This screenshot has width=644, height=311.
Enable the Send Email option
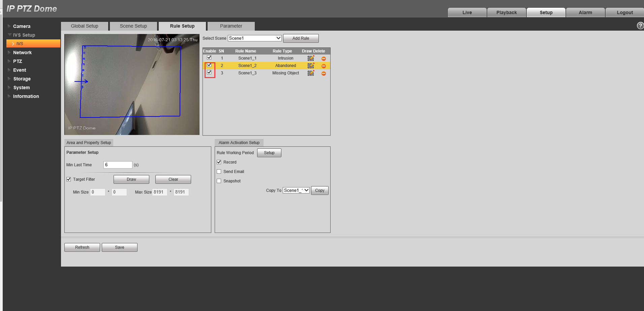tap(219, 172)
